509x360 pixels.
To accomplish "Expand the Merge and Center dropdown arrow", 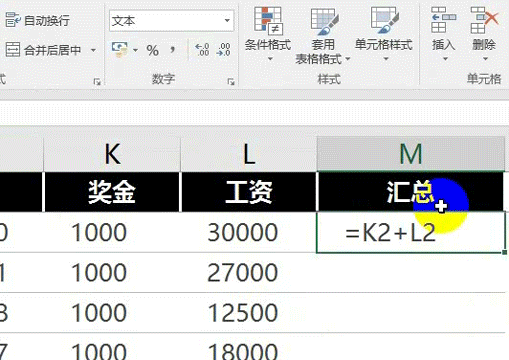I will click(x=93, y=50).
